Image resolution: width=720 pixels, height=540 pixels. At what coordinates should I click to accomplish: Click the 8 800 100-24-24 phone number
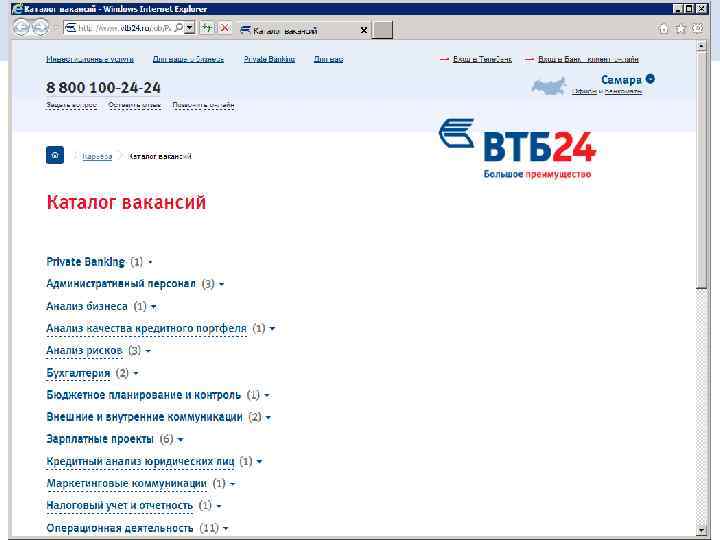tap(103, 87)
